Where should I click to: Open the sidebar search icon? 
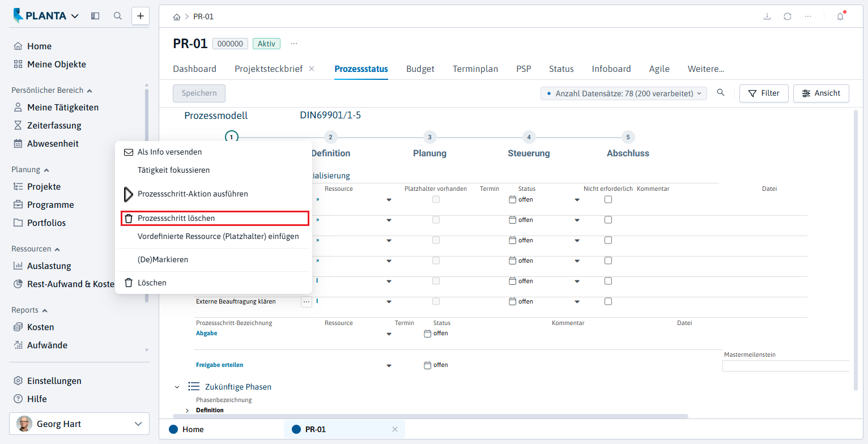[x=118, y=16]
